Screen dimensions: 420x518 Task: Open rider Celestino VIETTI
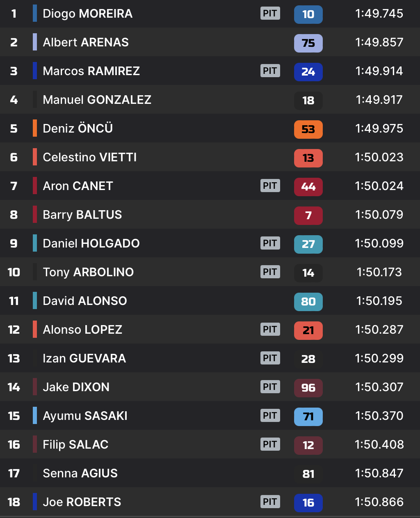click(89, 157)
